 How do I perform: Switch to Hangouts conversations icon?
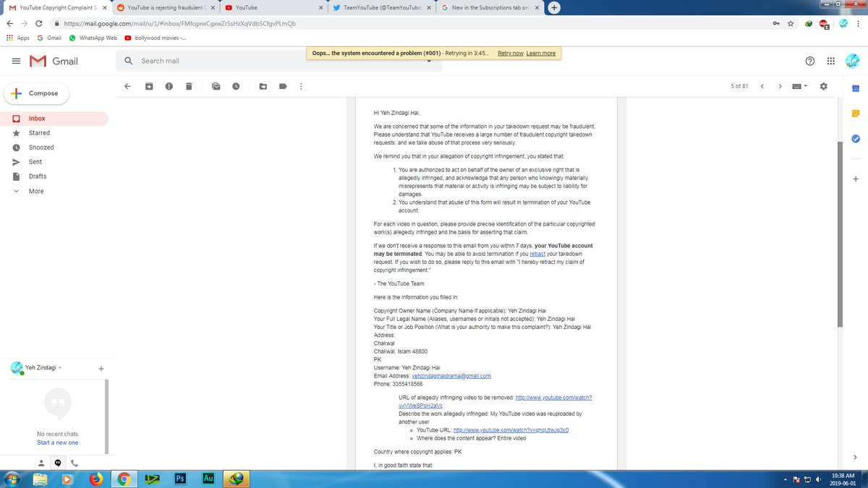click(x=57, y=463)
